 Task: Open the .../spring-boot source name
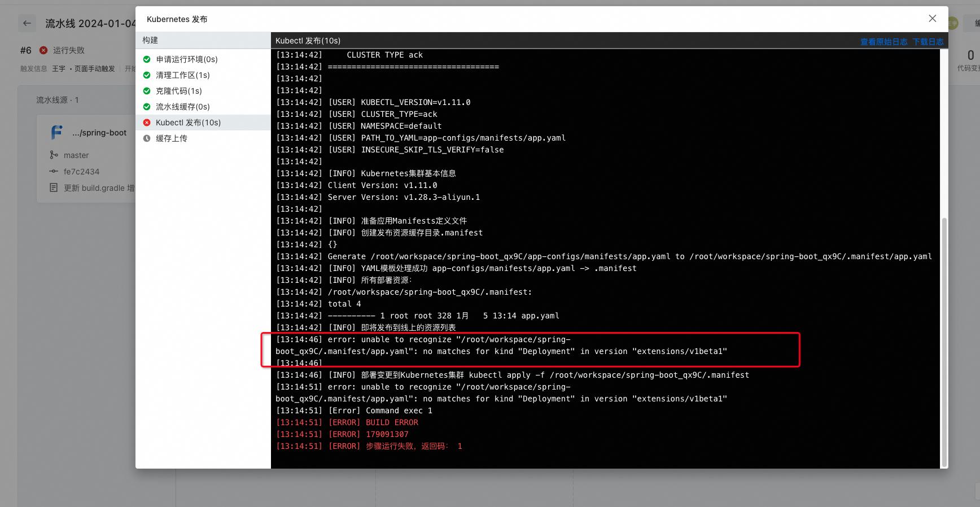pyautogui.click(x=99, y=133)
